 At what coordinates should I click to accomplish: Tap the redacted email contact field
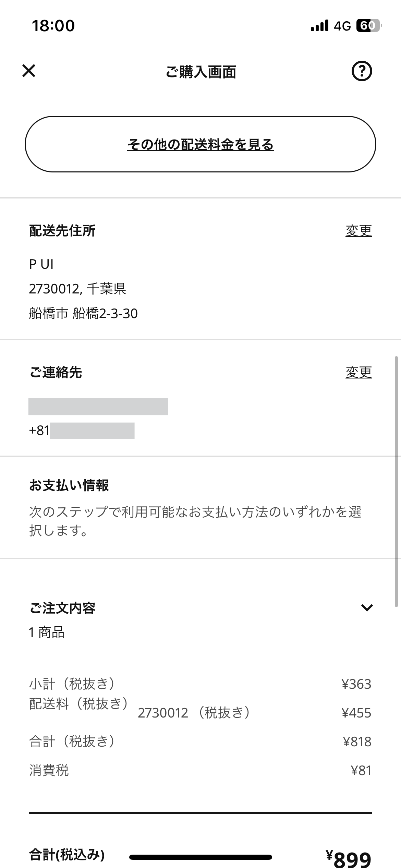click(98, 407)
